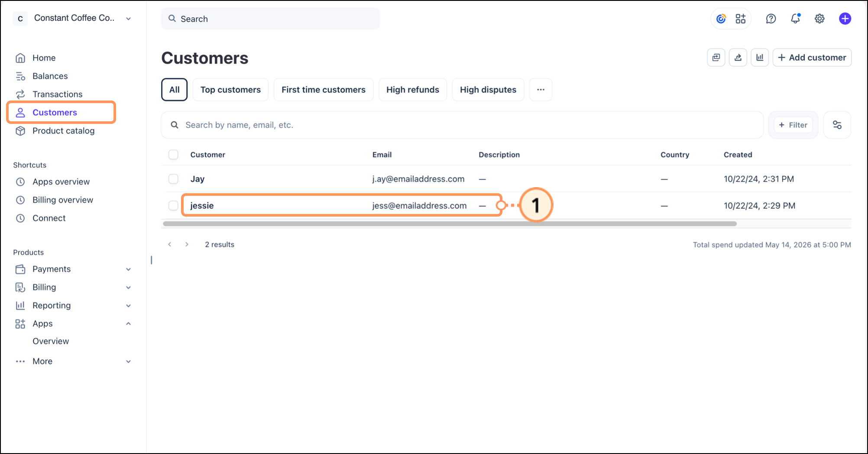The height and width of the screenshot is (454, 868).
Task: Click the blue plus create button
Action: coord(845,19)
